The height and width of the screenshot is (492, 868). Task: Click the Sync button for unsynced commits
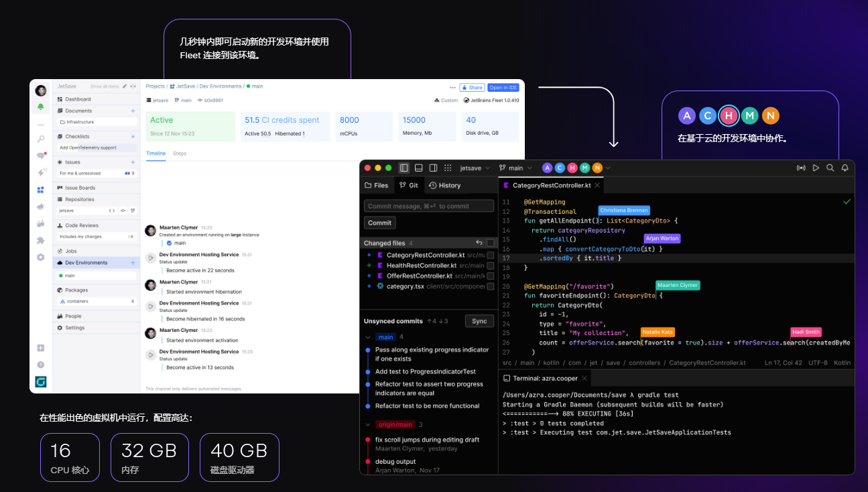click(x=479, y=321)
